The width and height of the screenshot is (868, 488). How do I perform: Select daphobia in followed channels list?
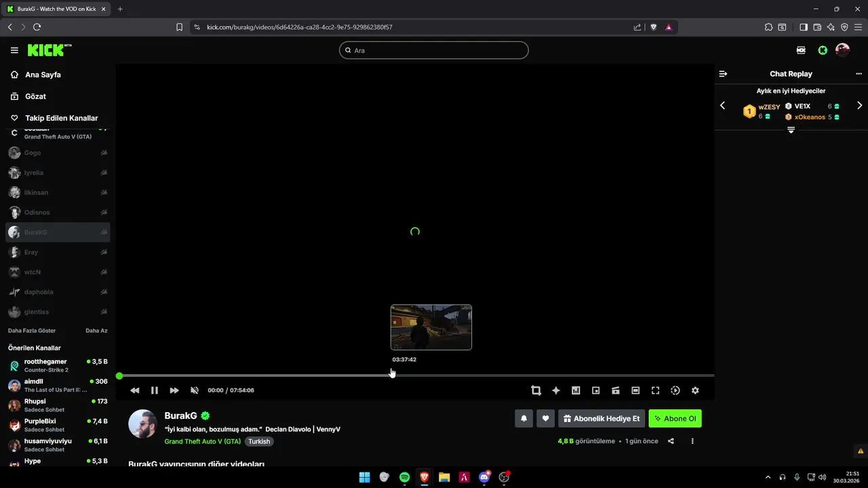(x=58, y=292)
